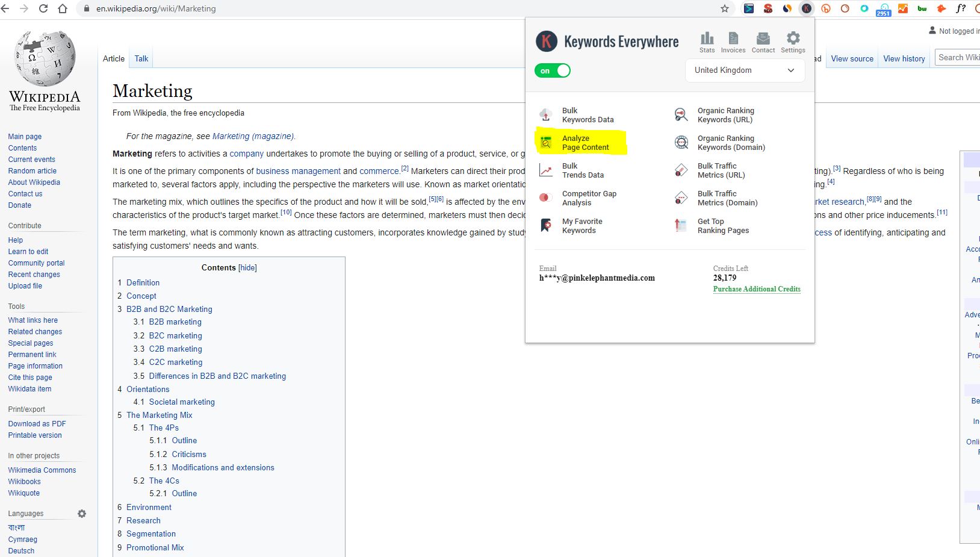Open the United Kingdom country dropdown

coord(745,70)
